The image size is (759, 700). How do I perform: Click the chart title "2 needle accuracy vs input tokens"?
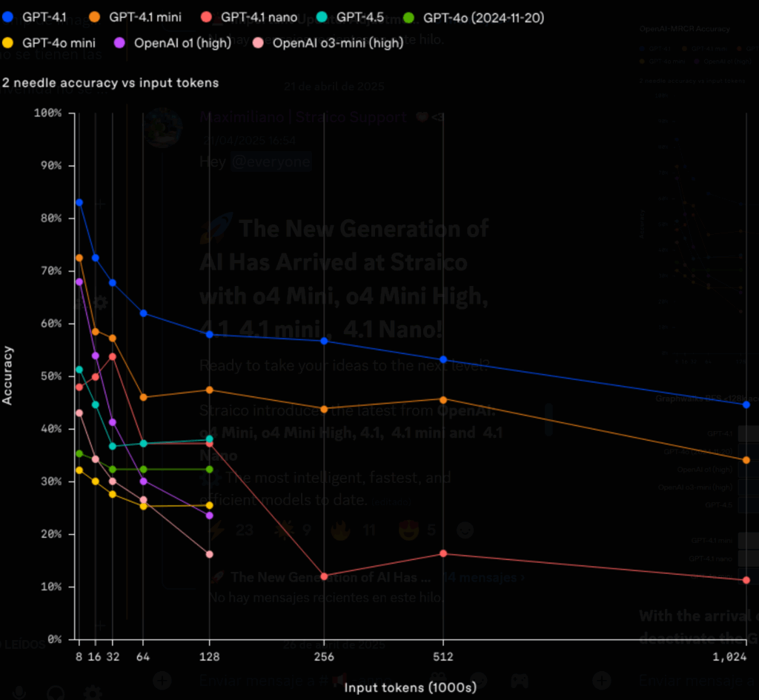110,83
